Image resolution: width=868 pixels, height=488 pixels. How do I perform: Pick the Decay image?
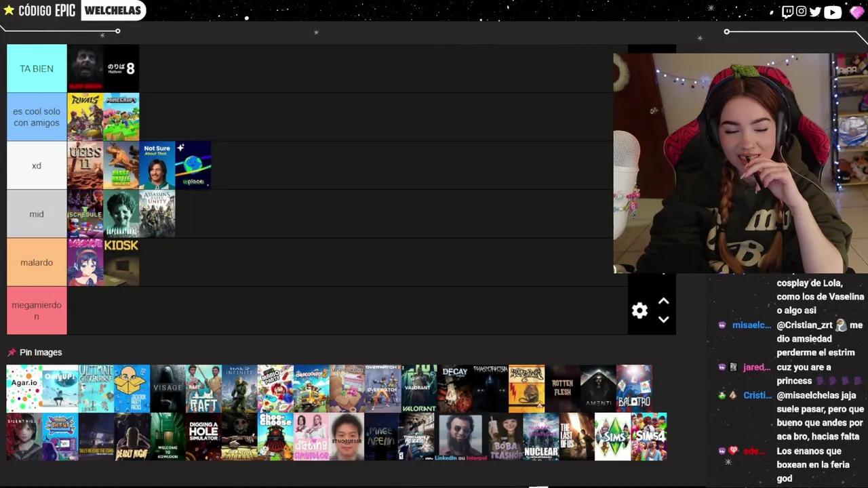click(455, 389)
